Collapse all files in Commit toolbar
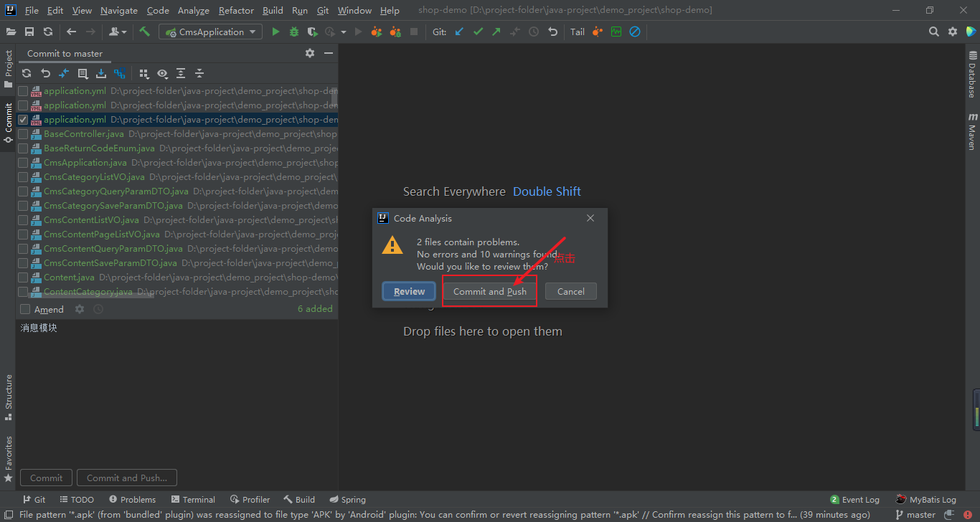 199,73
